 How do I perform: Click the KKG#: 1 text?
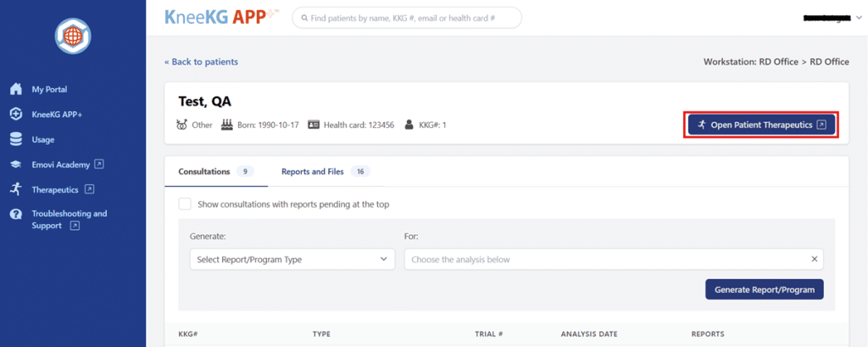coord(431,125)
